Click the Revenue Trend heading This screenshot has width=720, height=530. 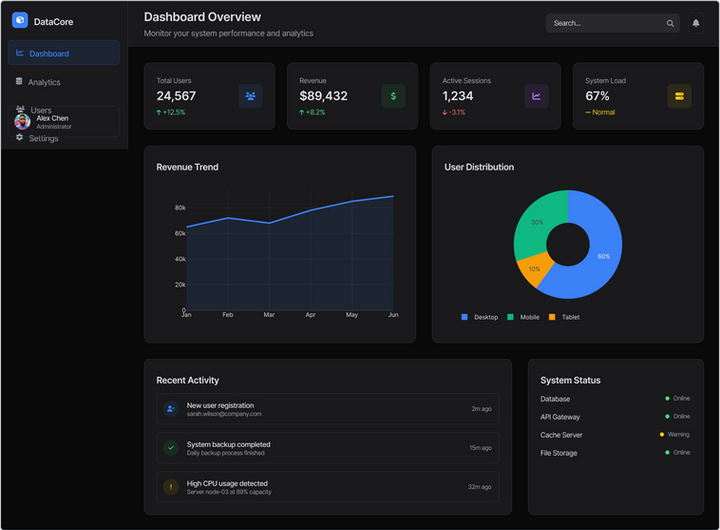[x=187, y=167]
